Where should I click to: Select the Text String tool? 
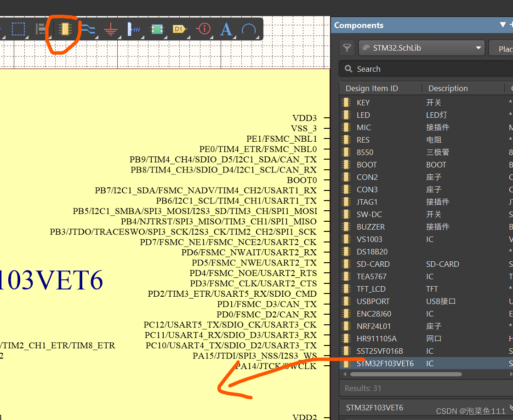[226, 29]
